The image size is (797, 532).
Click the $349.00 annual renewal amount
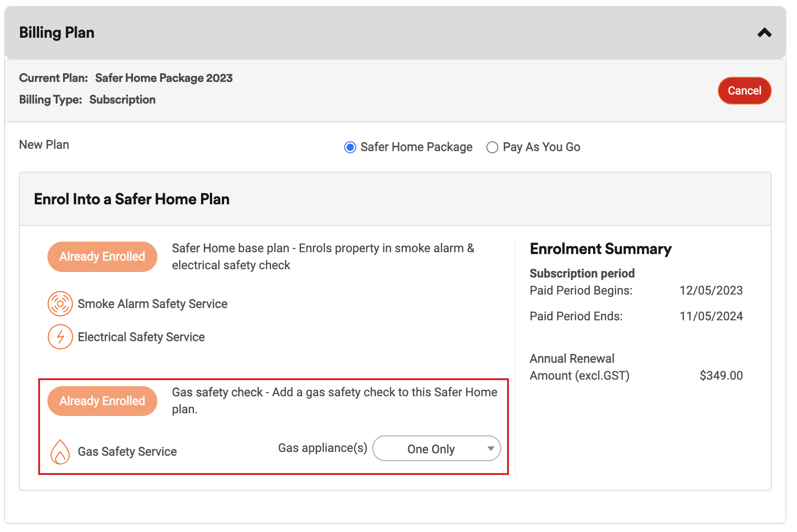pyautogui.click(x=721, y=376)
